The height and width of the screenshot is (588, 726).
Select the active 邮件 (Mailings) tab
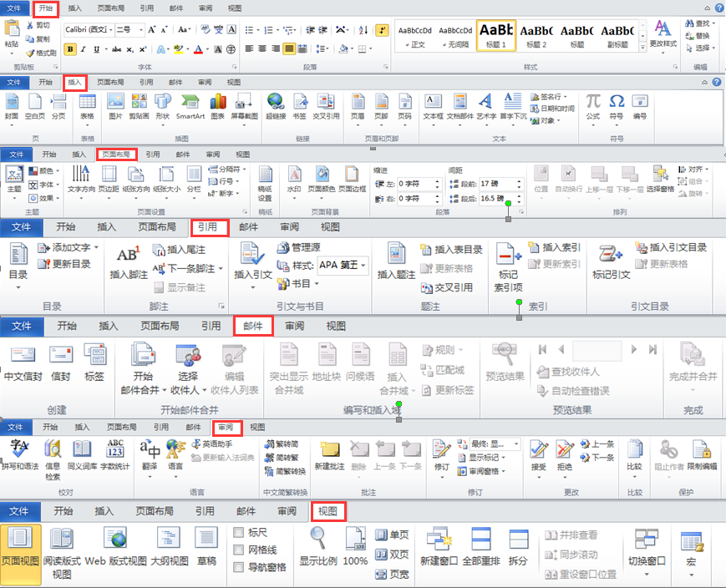[x=253, y=326]
